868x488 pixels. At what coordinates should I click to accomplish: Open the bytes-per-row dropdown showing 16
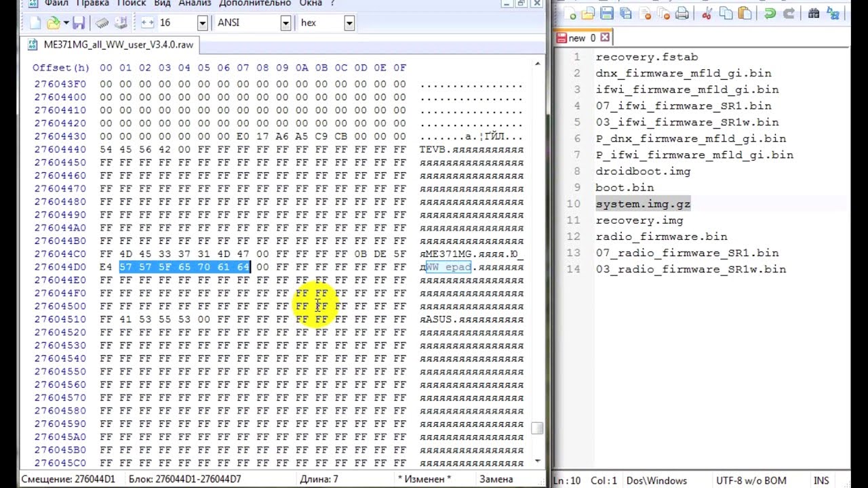[x=202, y=23]
